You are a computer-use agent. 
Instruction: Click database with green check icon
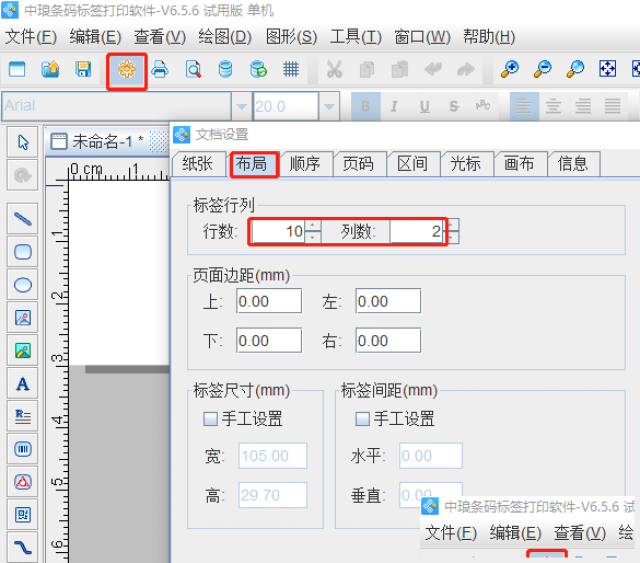point(258,69)
